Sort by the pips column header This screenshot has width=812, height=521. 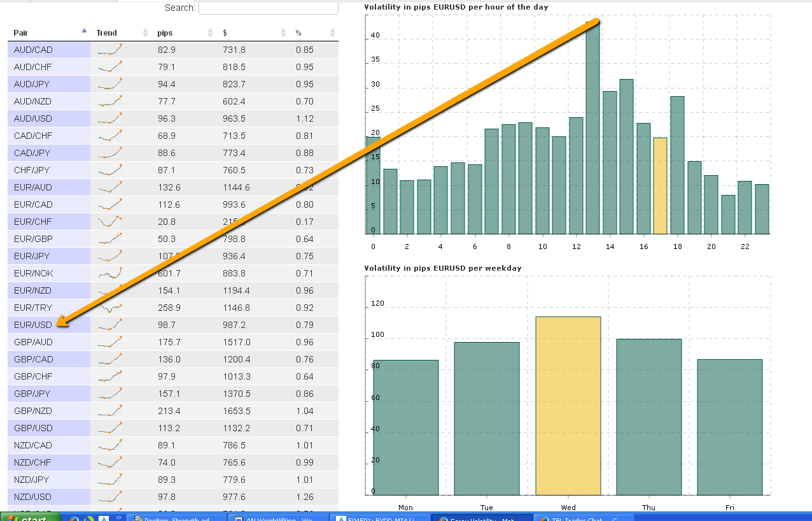tap(185, 32)
